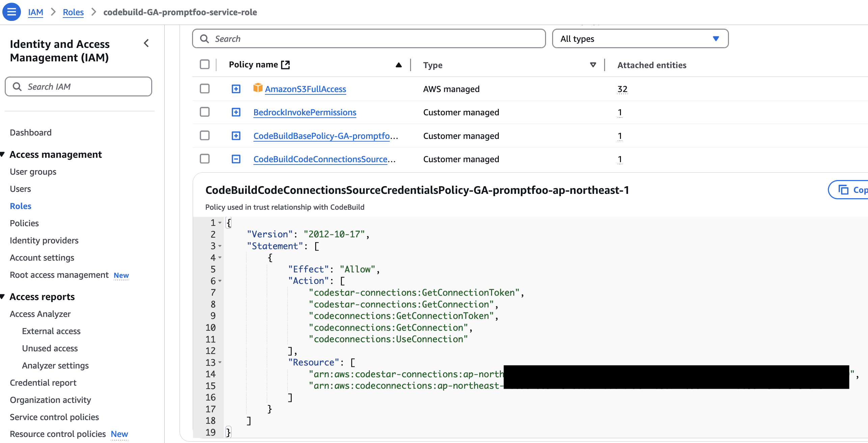The width and height of the screenshot is (868, 443).
Task: Expand the AmazonS3FullAccess policy row
Action: [x=236, y=89]
